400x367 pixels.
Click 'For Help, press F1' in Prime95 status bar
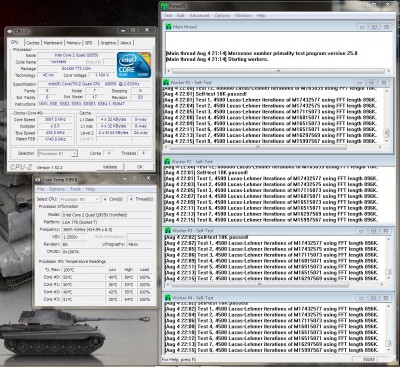[180, 360]
